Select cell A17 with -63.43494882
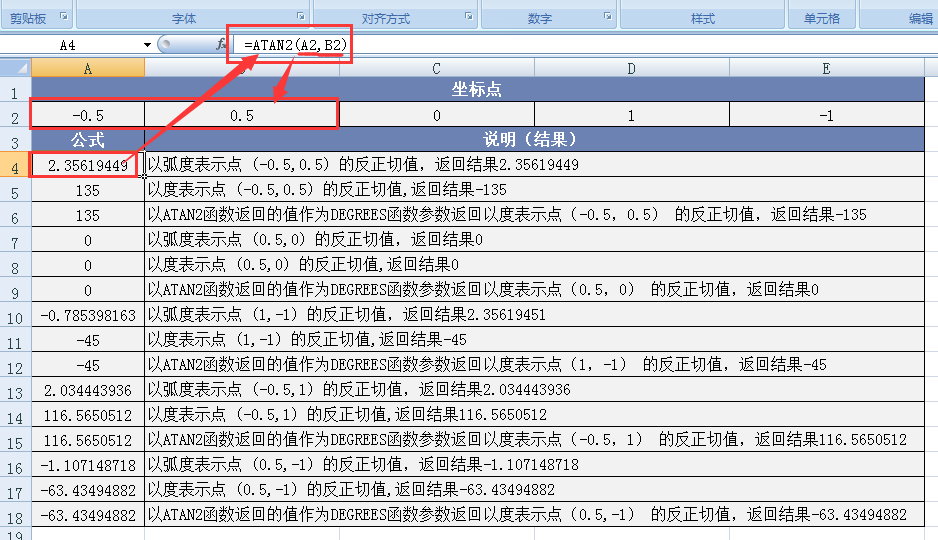Image resolution: width=938 pixels, height=540 pixels. [x=88, y=490]
